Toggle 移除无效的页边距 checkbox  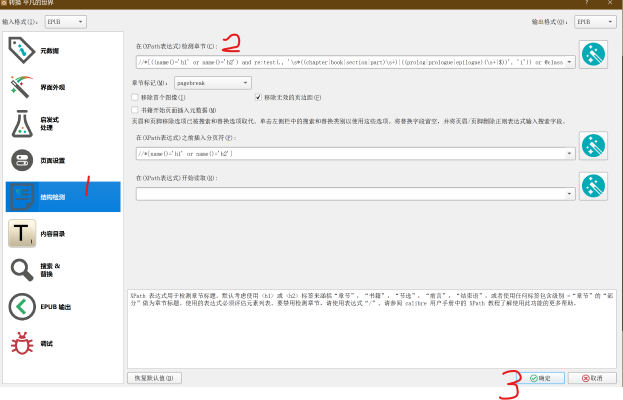tap(258, 97)
